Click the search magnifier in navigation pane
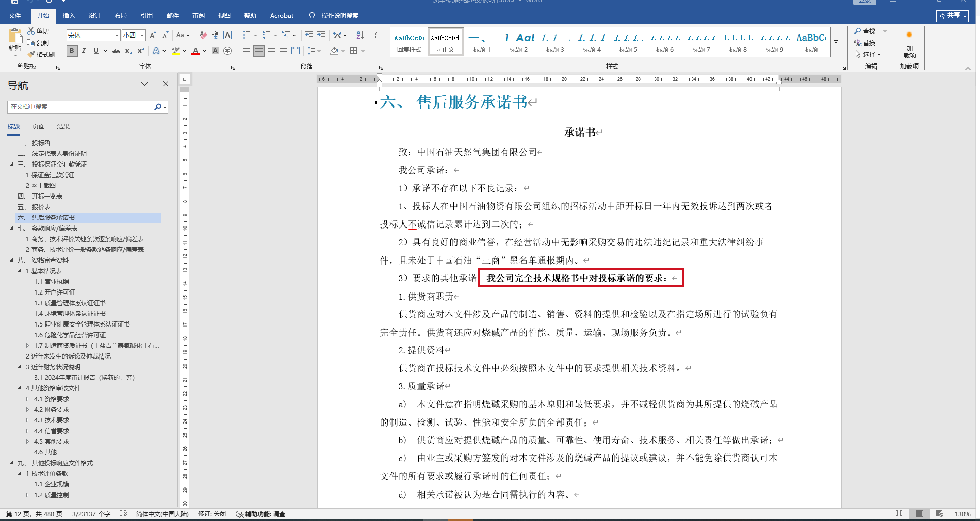 coord(158,107)
